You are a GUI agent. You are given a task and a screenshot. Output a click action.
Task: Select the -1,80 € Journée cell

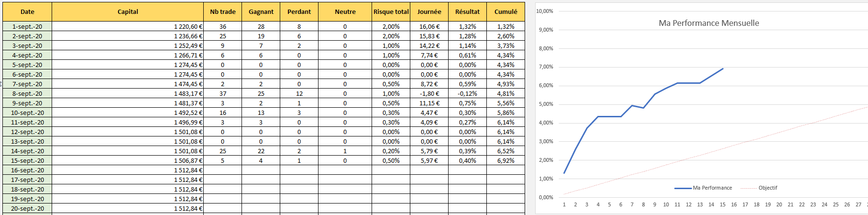(x=429, y=94)
